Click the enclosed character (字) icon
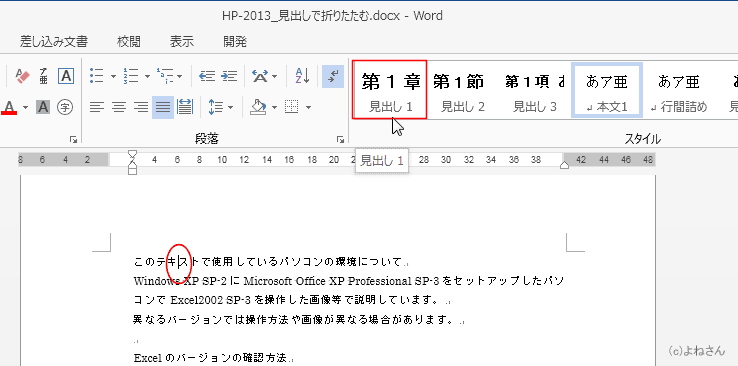The image size is (738, 366). click(65, 108)
